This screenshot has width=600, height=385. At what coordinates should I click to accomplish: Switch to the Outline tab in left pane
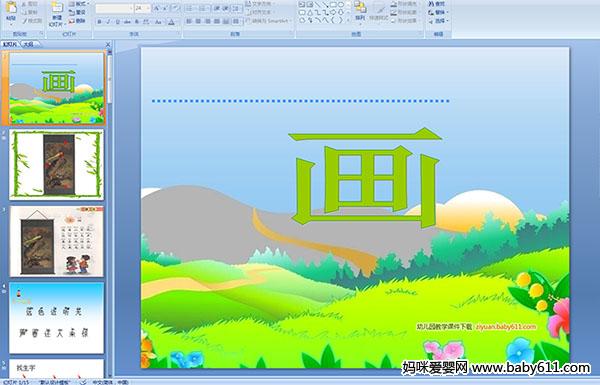pos(28,44)
